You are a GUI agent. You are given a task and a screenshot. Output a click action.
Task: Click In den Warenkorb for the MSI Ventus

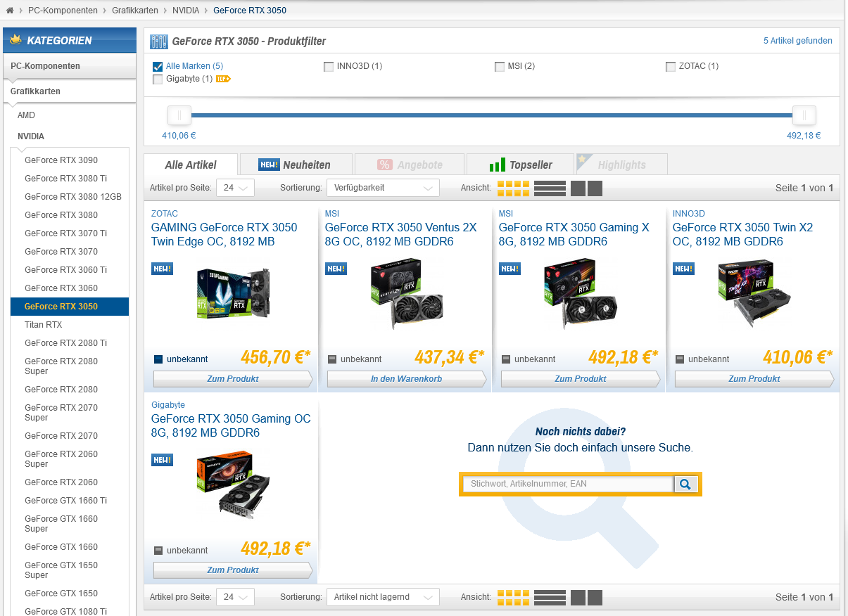[x=407, y=378]
